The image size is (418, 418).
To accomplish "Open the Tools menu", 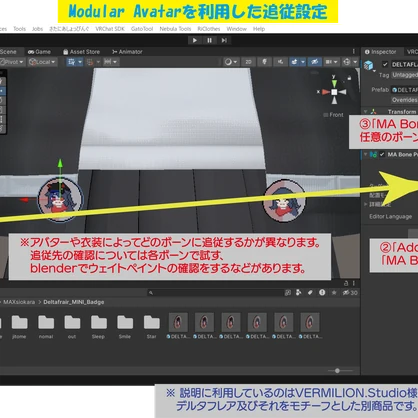I will [19, 29].
